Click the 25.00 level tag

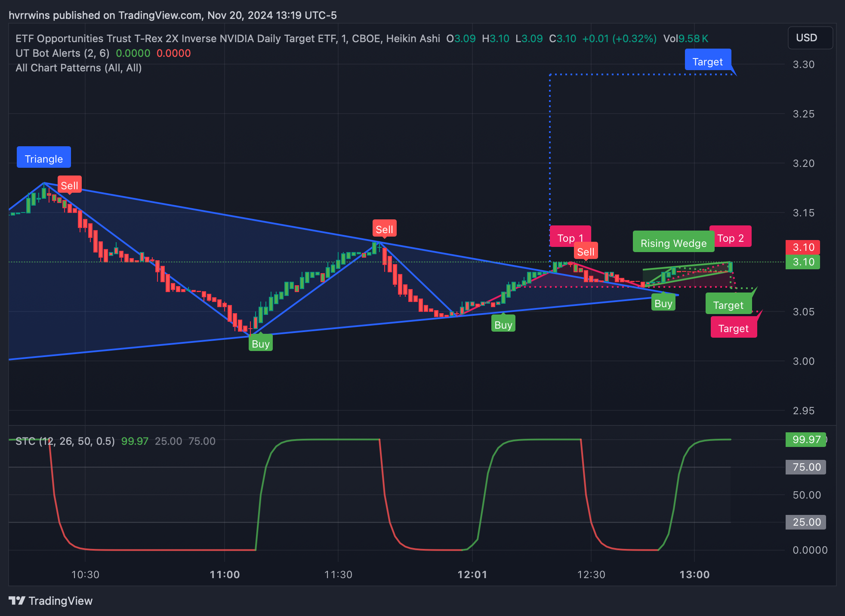tap(806, 522)
